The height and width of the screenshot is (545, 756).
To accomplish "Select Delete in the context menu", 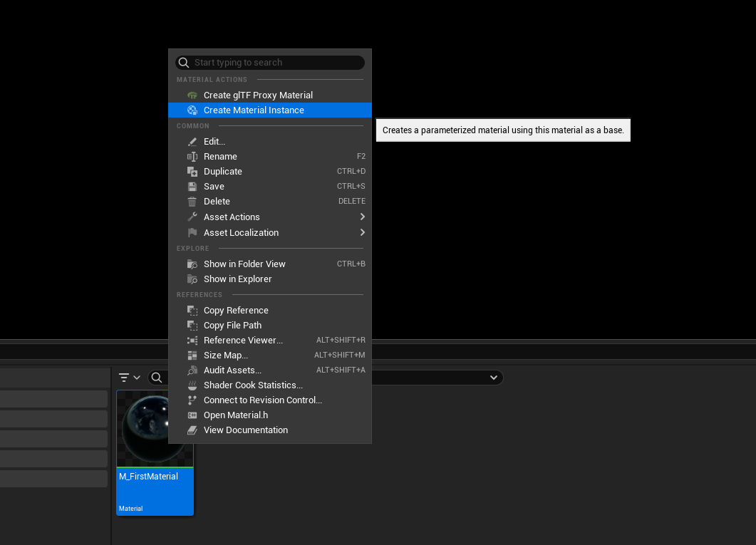I will [270, 202].
